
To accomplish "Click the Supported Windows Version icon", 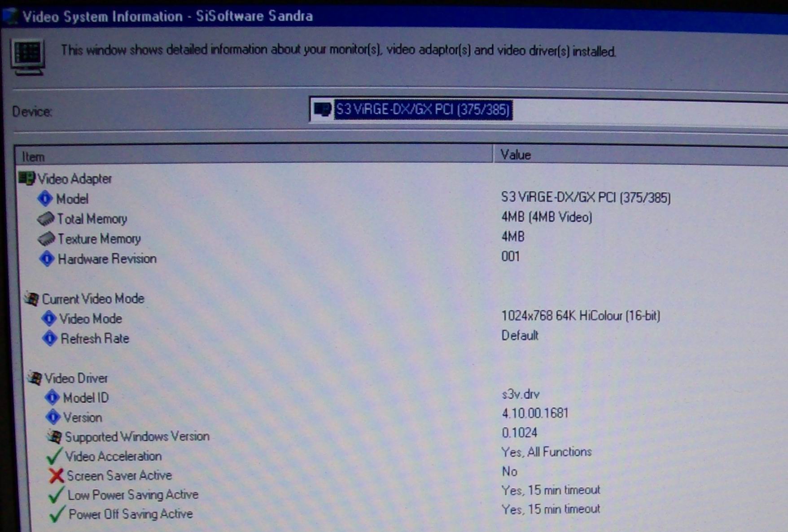I will (54, 436).
